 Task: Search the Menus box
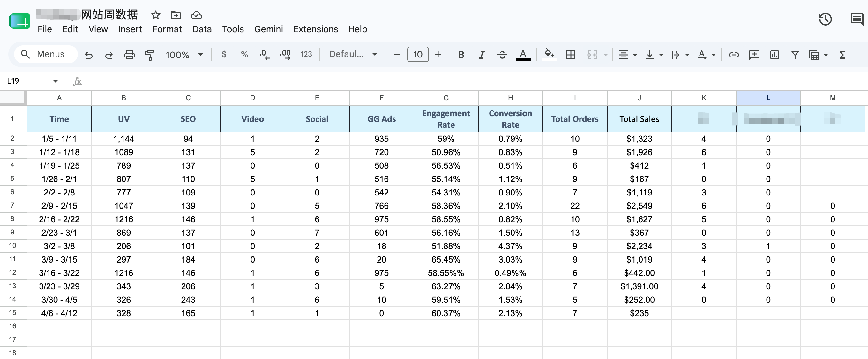pyautogui.click(x=46, y=54)
